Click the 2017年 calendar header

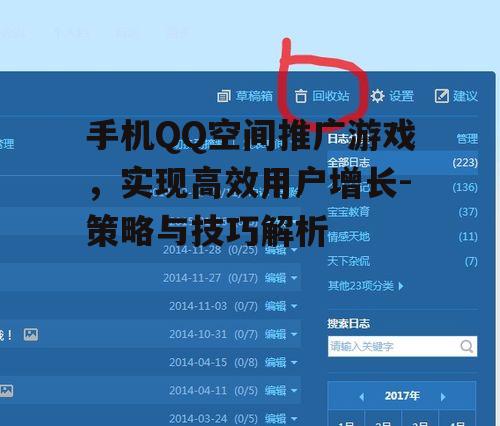click(402, 396)
